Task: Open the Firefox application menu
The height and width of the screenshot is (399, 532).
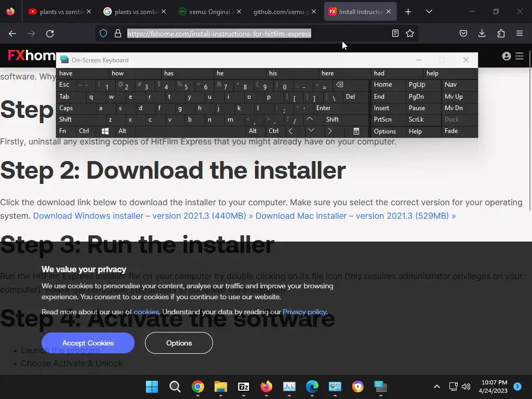Action: pos(520,33)
